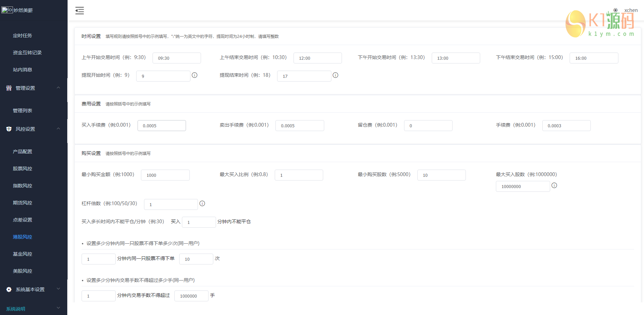Click info icon beside leverage multiple field
This screenshot has width=644, height=315.
point(202,203)
